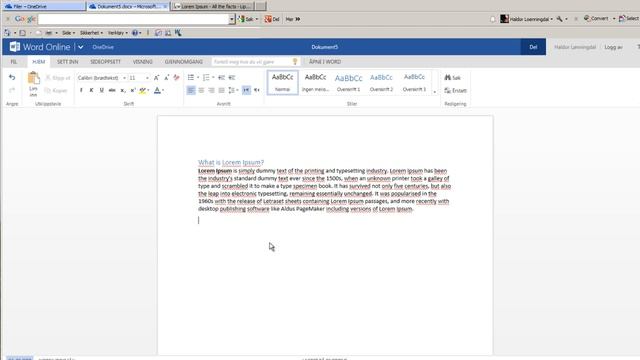This screenshot has height=360, width=640.
Task: Click ÅPNE I WORD button
Action: 325,62
